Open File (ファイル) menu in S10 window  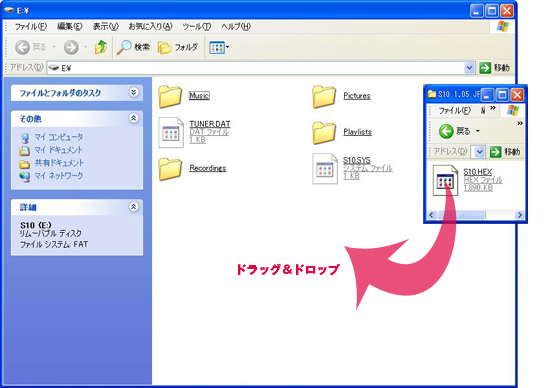pyautogui.click(x=455, y=111)
